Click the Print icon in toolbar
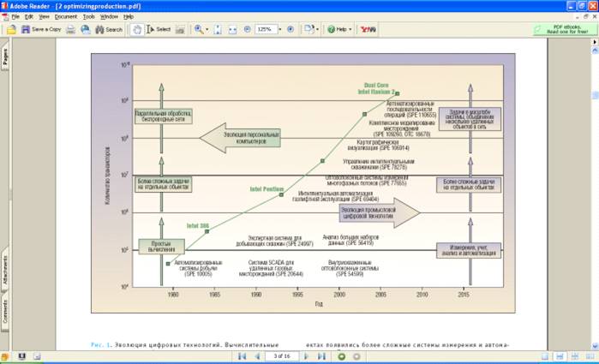This screenshot has height=364, width=599. pos(72,29)
